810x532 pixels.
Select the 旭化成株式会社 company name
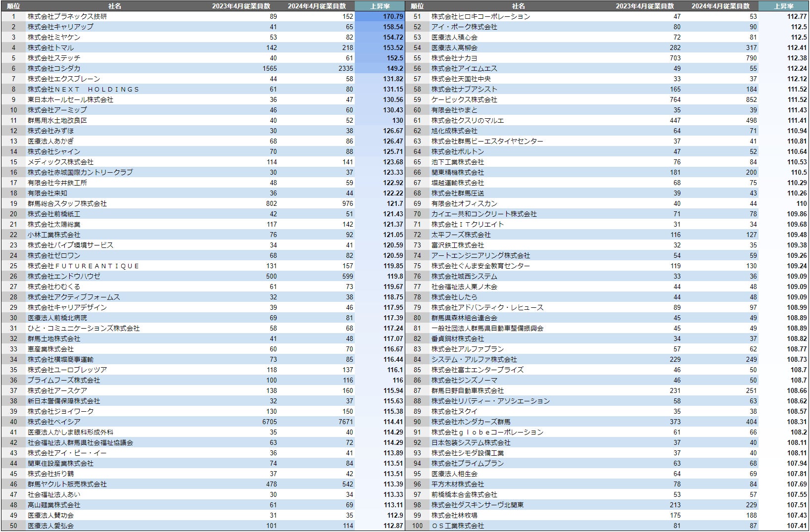(454, 131)
